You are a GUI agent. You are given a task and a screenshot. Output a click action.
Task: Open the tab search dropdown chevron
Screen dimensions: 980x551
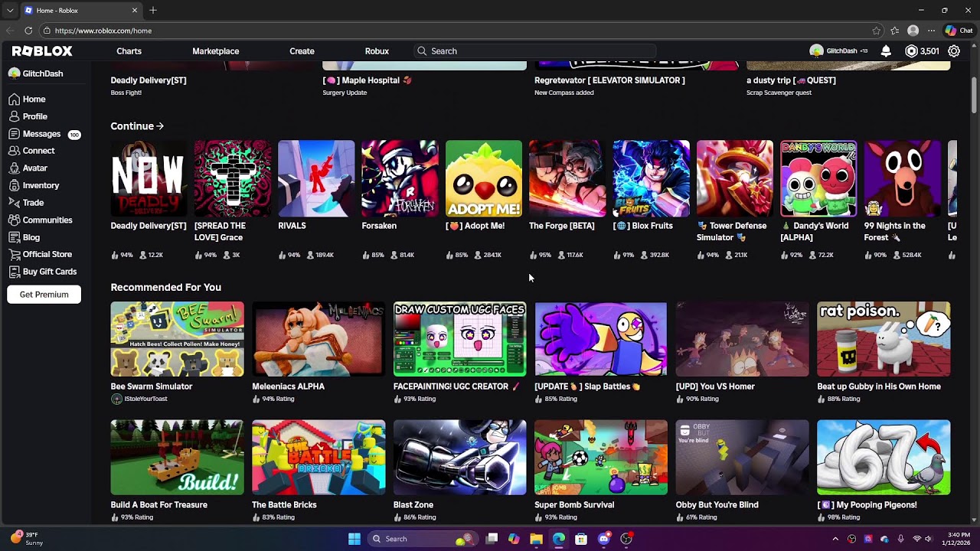coord(10,11)
